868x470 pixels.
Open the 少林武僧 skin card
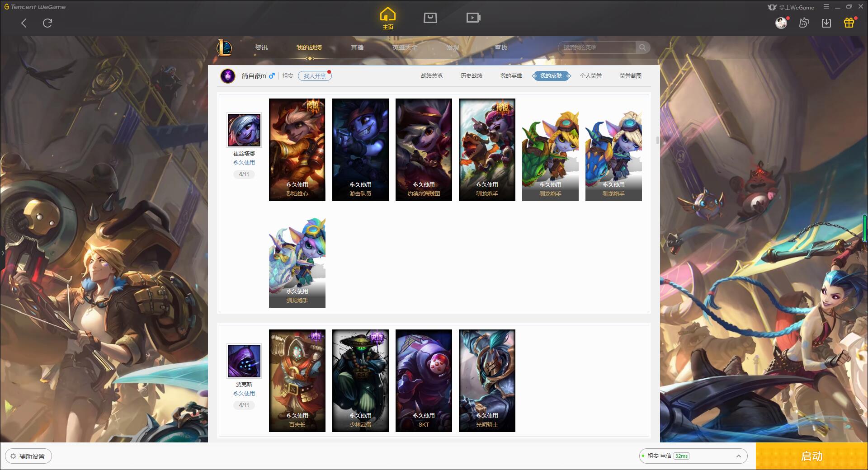click(360, 381)
